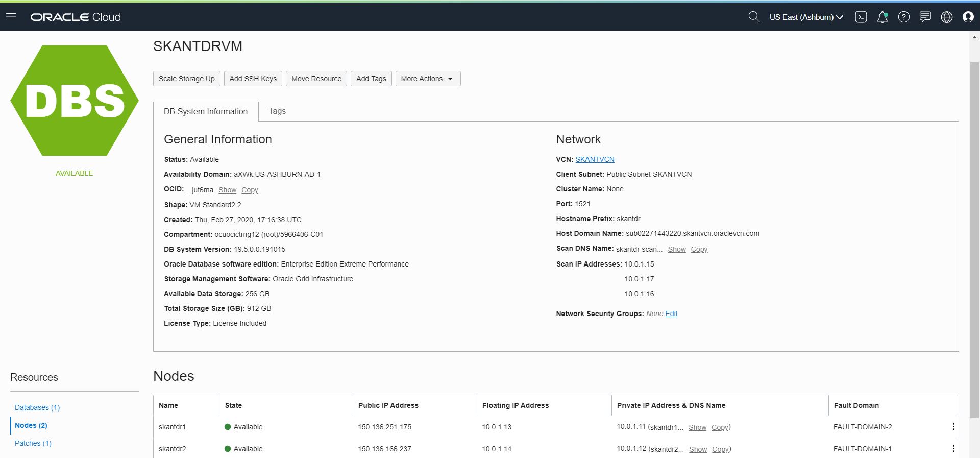Viewport: 980px width, 458px height.
Task: Select floating IP 10.0.1.14
Action: click(497, 449)
